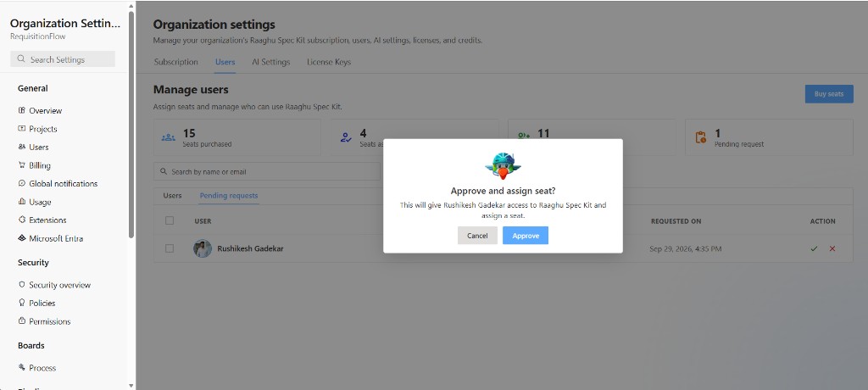Click the 'Sep 29, 2026, 4:35 PM' date cell
This screenshot has width=868, height=390.
coord(685,249)
